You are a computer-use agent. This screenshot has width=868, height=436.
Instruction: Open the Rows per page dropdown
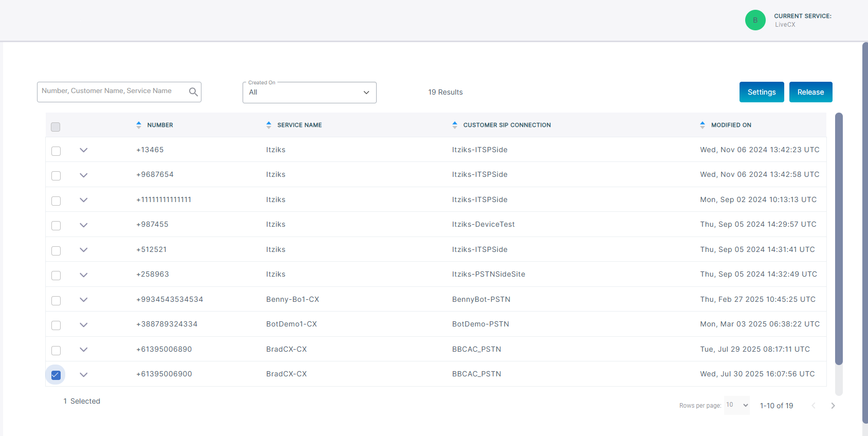737,405
